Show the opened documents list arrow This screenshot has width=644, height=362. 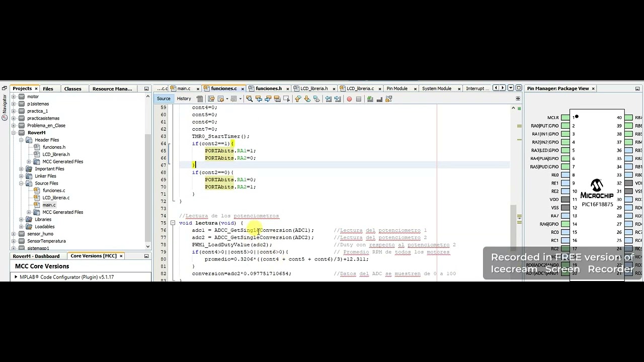(511, 88)
